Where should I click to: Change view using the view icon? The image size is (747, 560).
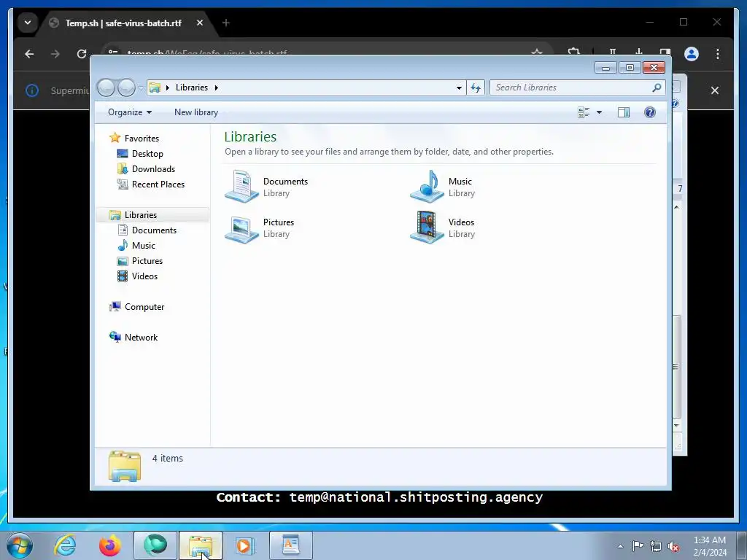click(584, 112)
